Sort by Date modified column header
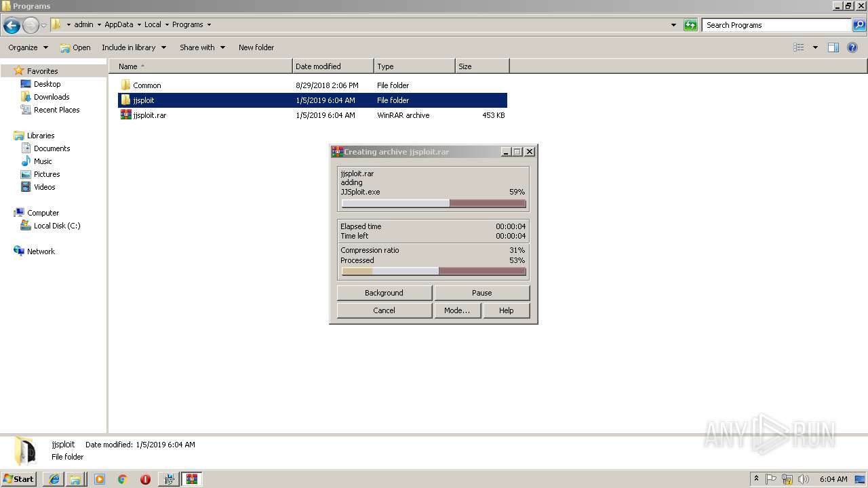 (333, 66)
